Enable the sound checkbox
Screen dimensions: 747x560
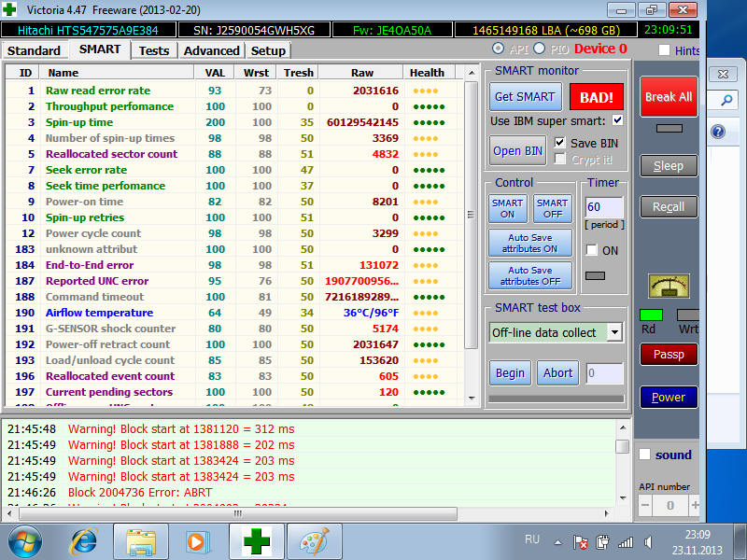pos(644,455)
